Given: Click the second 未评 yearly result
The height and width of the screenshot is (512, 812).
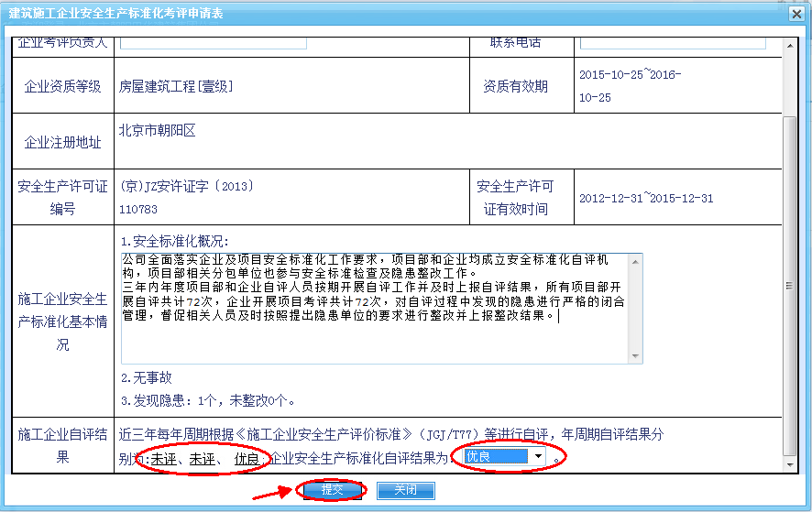Looking at the screenshot, I should [x=202, y=458].
